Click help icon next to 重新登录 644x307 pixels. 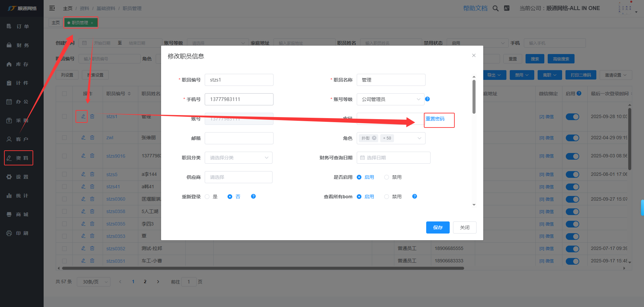point(253,196)
